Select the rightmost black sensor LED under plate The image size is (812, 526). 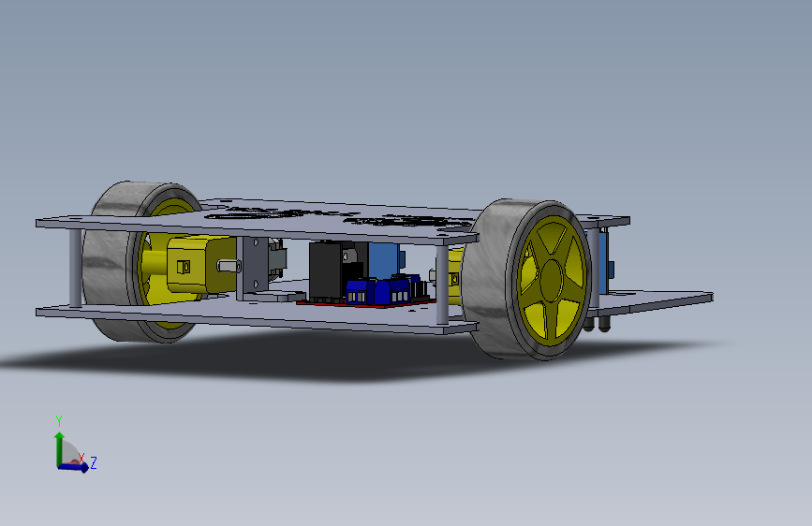(x=604, y=323)
